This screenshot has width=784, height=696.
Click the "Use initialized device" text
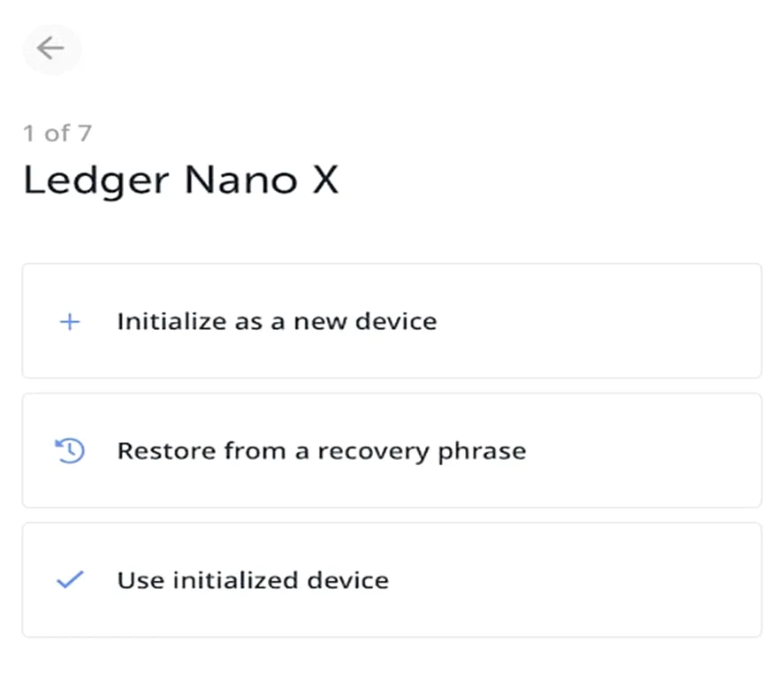pyautogui.click(x=253, y=580)
